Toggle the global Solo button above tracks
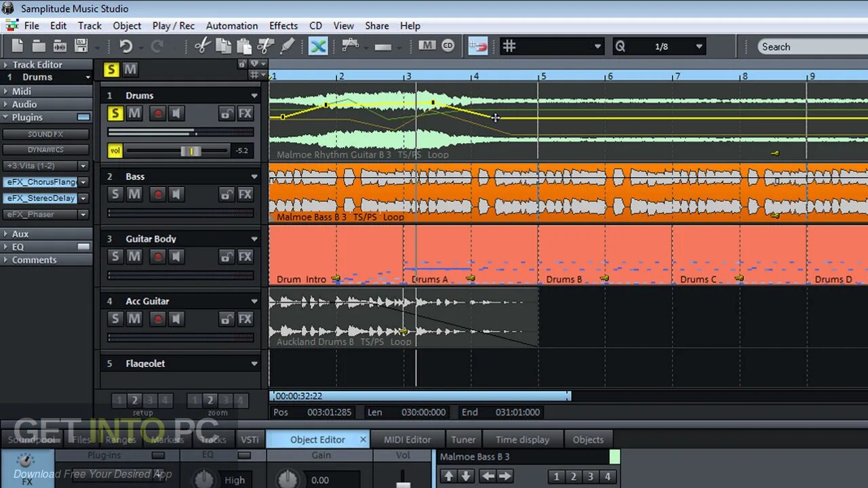The image size is (868, 488). tap(111, 69)
